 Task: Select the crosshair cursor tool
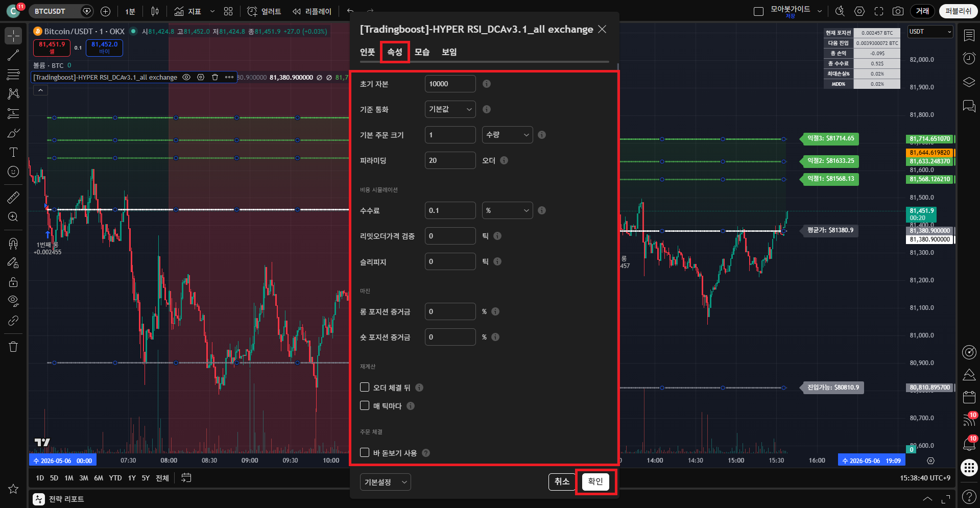coord(13,36)
